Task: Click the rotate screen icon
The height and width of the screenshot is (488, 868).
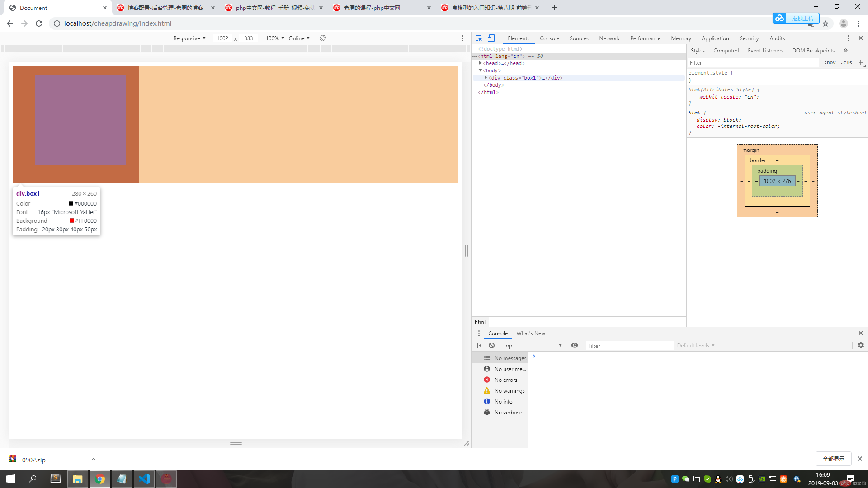Action: click(323, 38)
